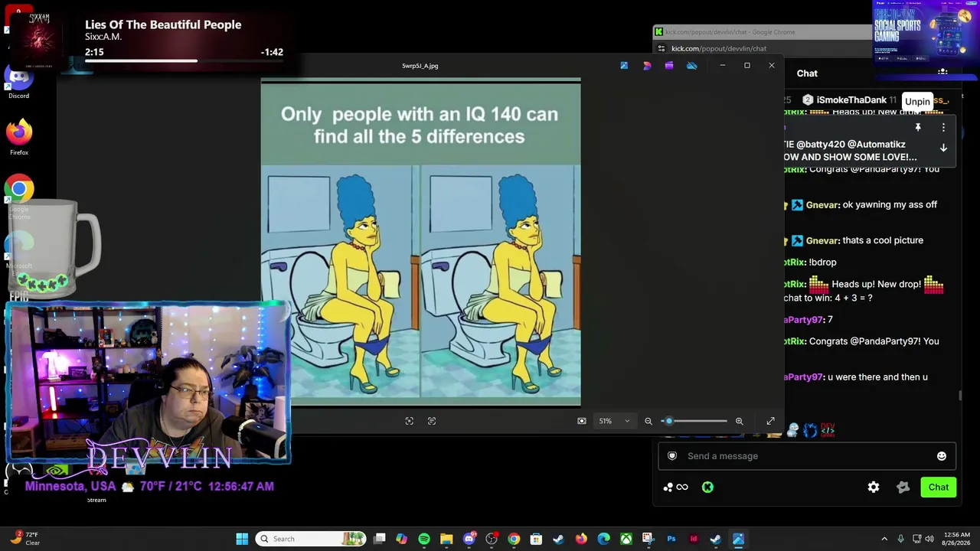980x551 pixels.
Task: Click the shield badge icon in message field
Action: pyautogui.click(x=672, y=456)
